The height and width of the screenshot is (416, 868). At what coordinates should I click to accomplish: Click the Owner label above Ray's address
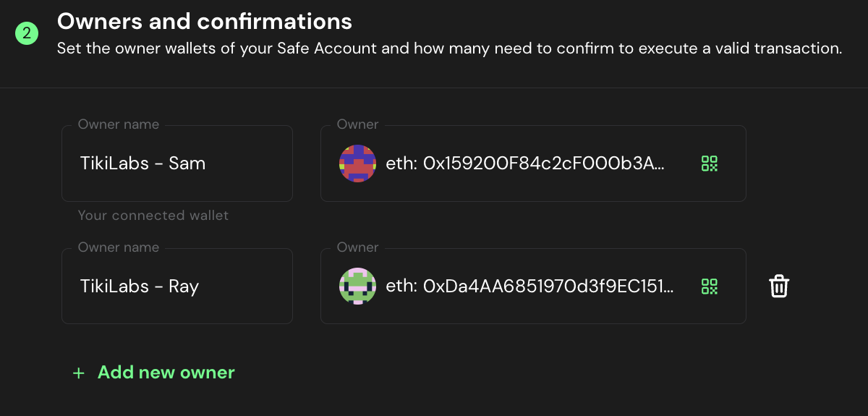pyautogui.click(x=357, y=247)
